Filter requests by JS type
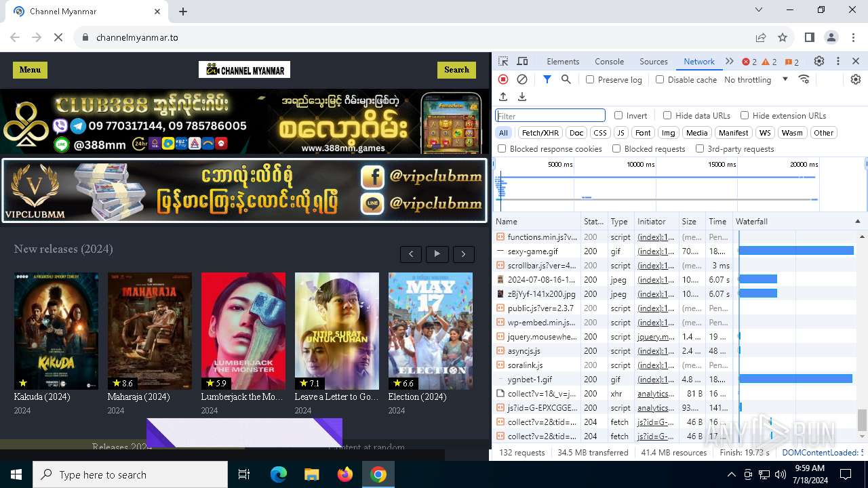This screenshot has height=488, width=868. point(620,133)
